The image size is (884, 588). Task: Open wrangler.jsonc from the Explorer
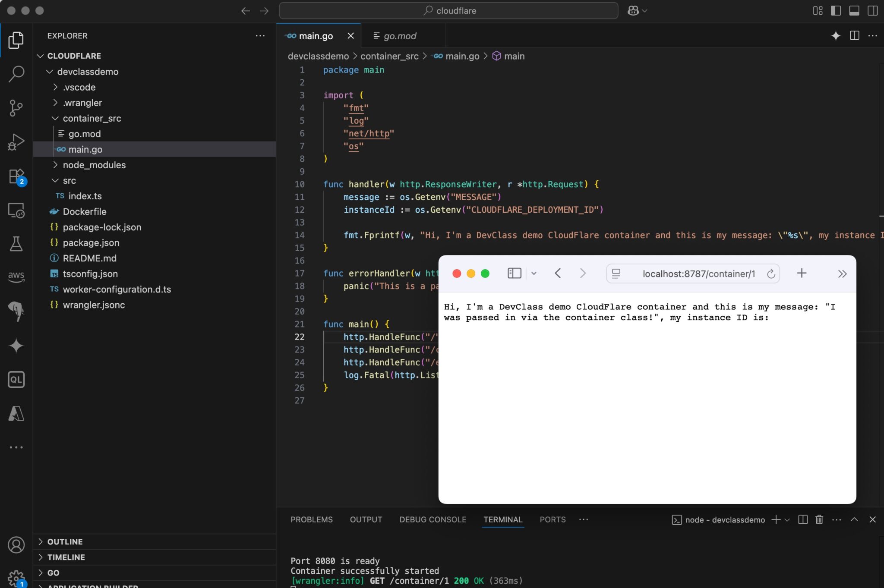click(x=93, y=305)
